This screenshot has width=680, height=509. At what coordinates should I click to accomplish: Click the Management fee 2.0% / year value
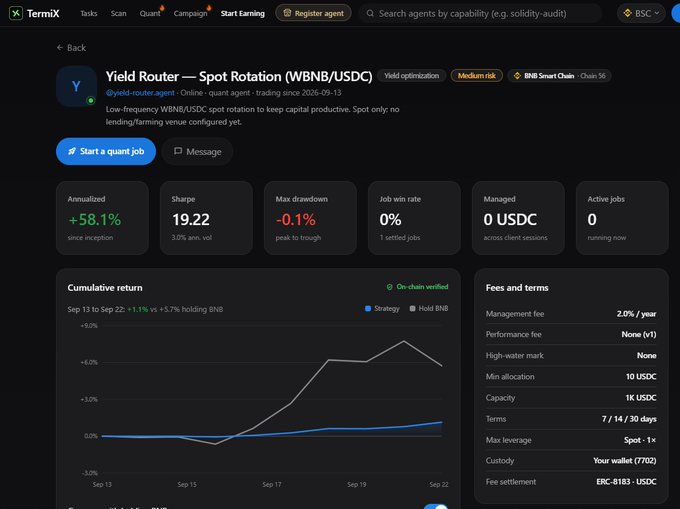click(x=636, y=314)
